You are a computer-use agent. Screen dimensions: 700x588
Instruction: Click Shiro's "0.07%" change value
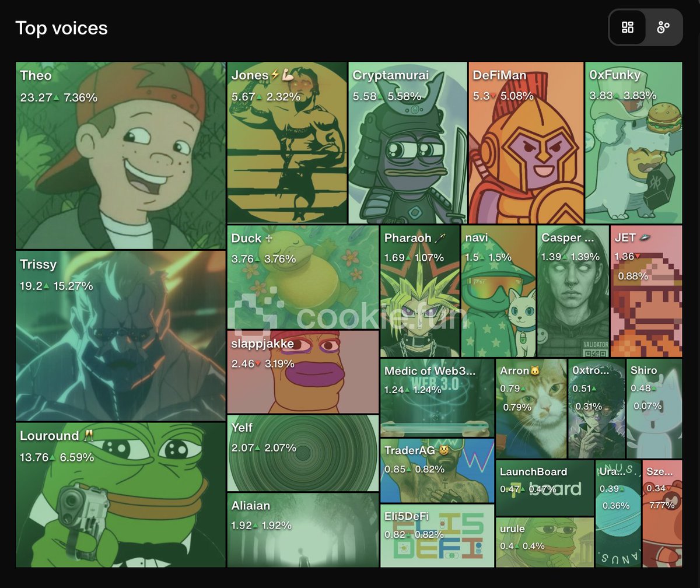point(647,406)
